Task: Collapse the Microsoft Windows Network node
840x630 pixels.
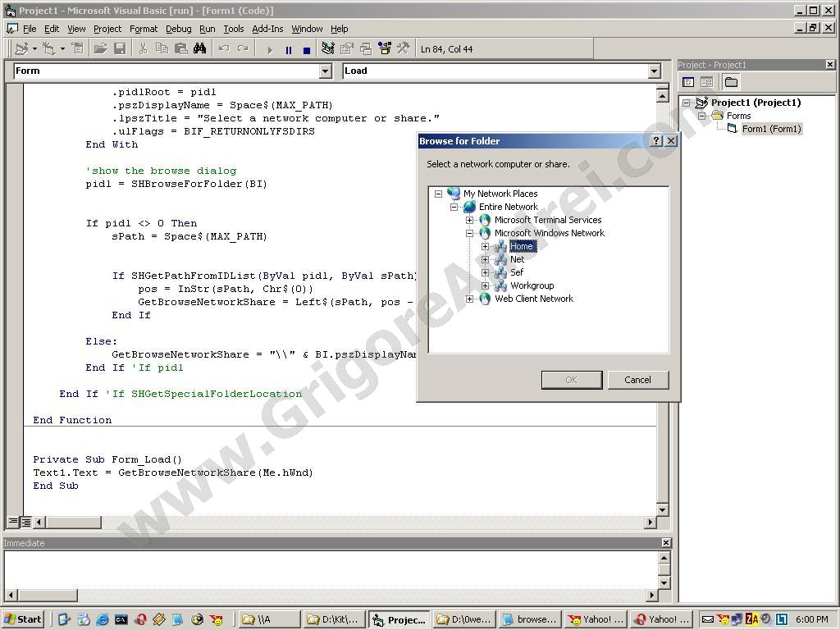Action: pyautogui.click(x=469, y=233)
